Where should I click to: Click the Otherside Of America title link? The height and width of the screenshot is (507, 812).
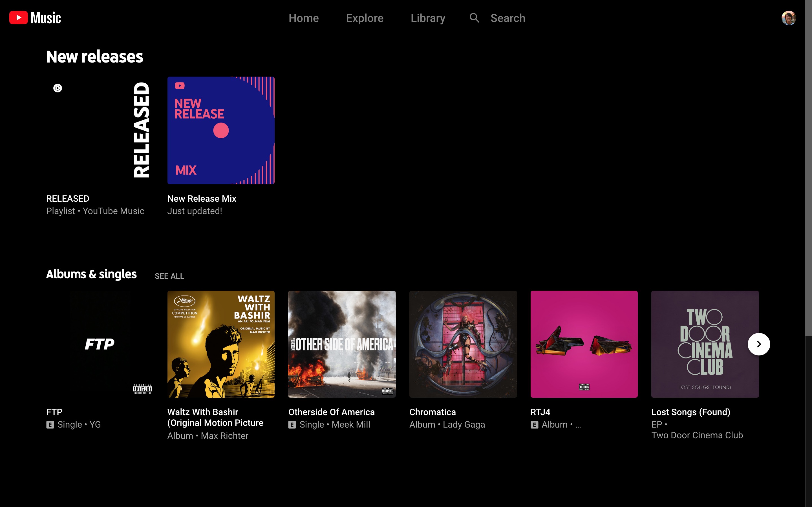(332, 412)
